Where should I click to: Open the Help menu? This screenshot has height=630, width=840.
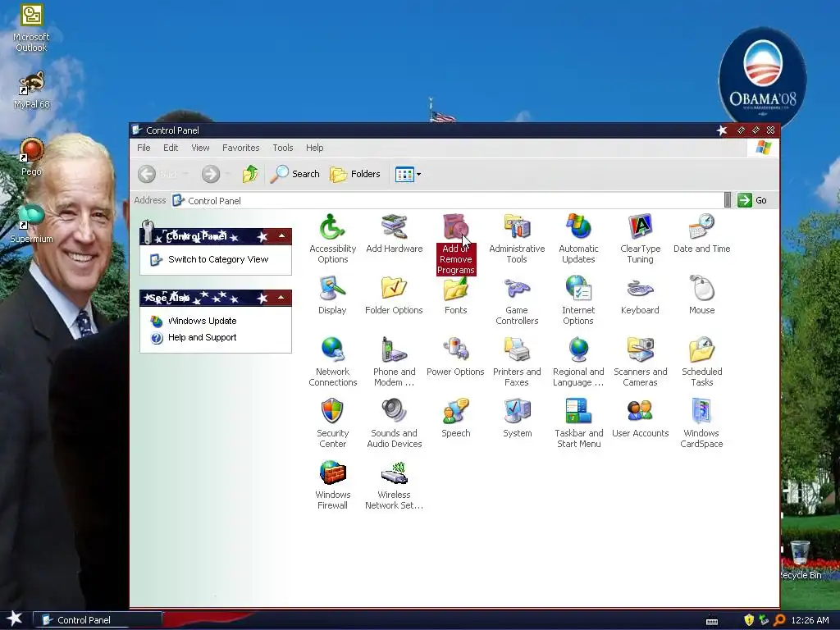[x=315, y=148]
